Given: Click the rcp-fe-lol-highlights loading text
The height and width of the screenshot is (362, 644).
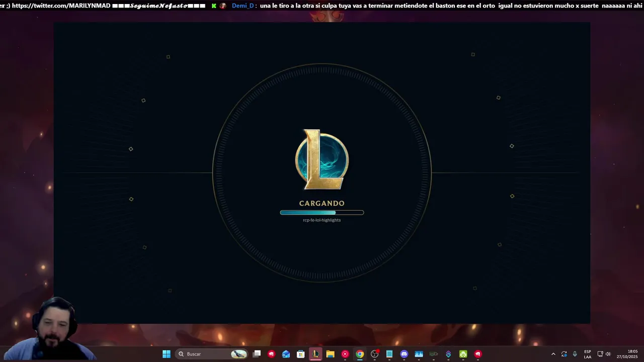Looking at the screenshot, I should pos(322,220).
